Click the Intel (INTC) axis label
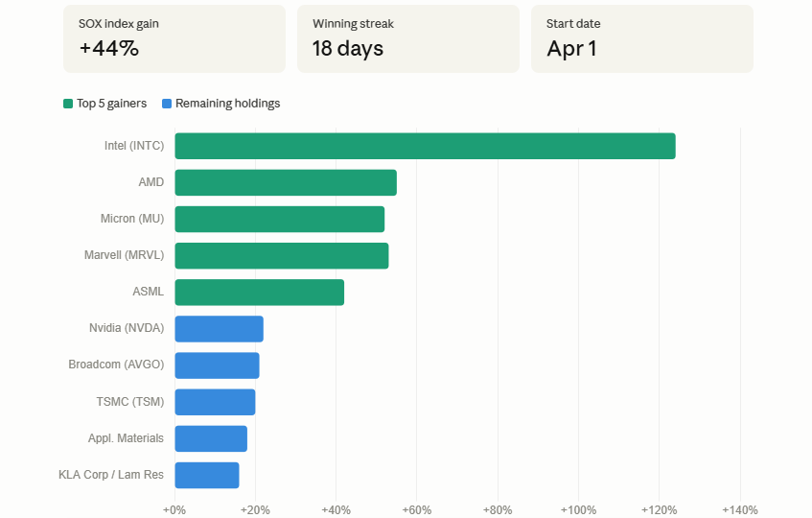The image size is (812, 518). tap(134, 146)
